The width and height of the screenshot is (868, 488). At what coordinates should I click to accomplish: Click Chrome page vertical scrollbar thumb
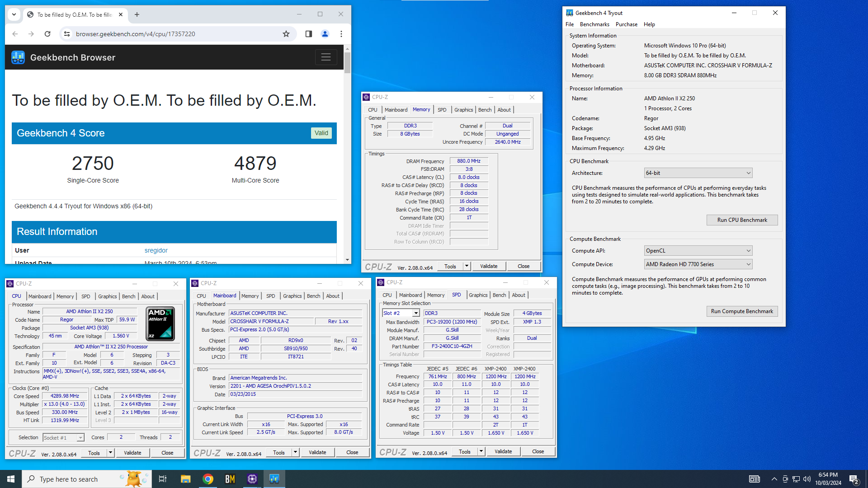pyautogui.click(x=347, y=62)
